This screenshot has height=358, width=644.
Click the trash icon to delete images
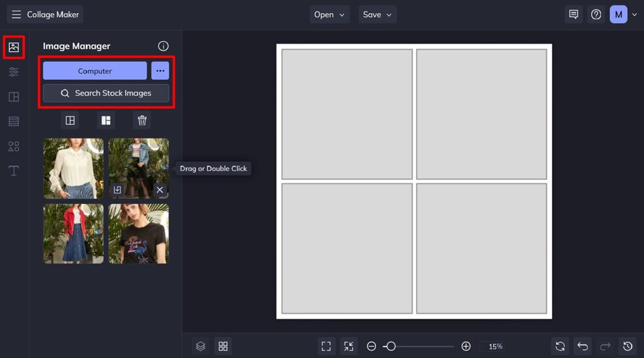142,121
